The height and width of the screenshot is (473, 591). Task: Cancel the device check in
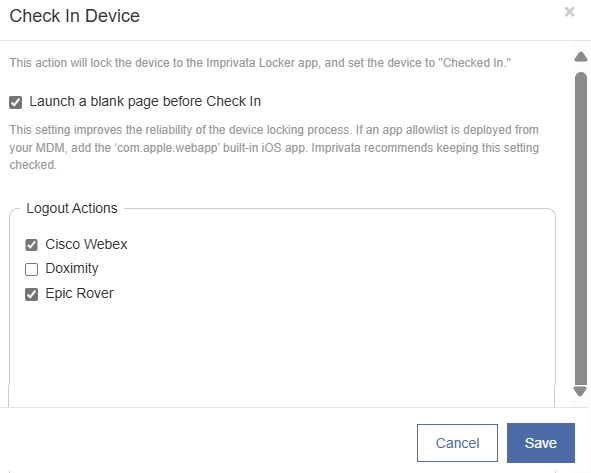point(457,443)
